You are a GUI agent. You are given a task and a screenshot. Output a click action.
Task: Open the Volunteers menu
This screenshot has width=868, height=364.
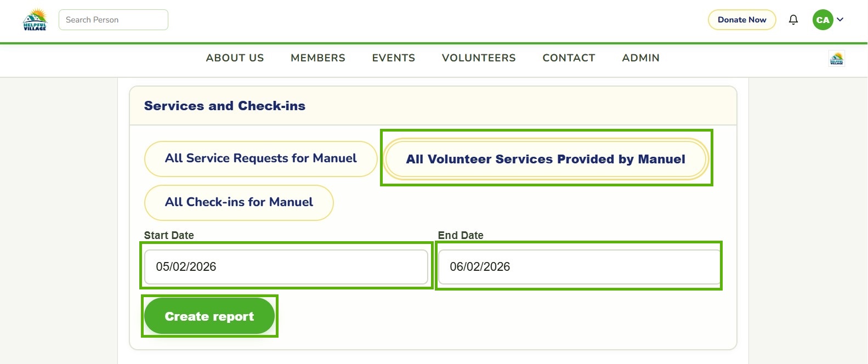[x=479, y=58]
